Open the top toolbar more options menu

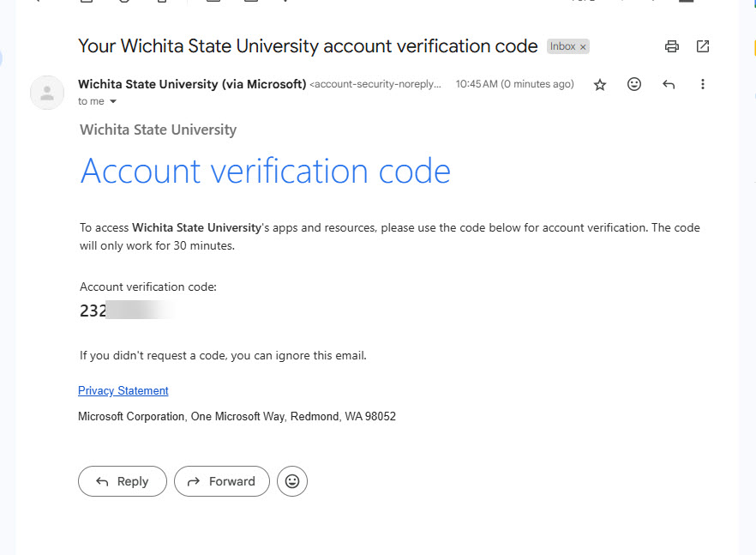tap(287, 3)
